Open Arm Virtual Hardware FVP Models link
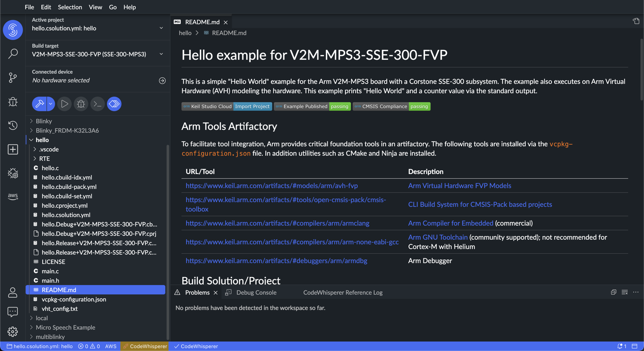The image size is (644, 351). point(460,186)
